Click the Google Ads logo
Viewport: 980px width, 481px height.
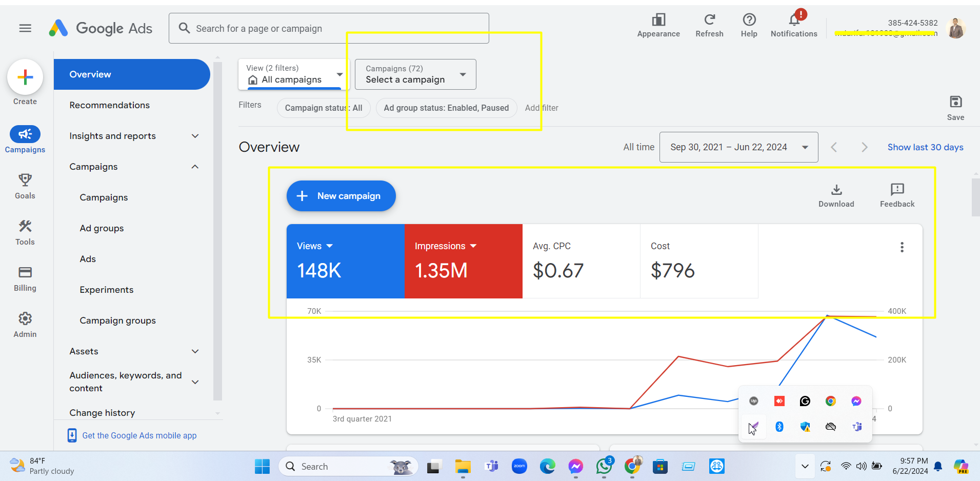click(x=101, y=28)
